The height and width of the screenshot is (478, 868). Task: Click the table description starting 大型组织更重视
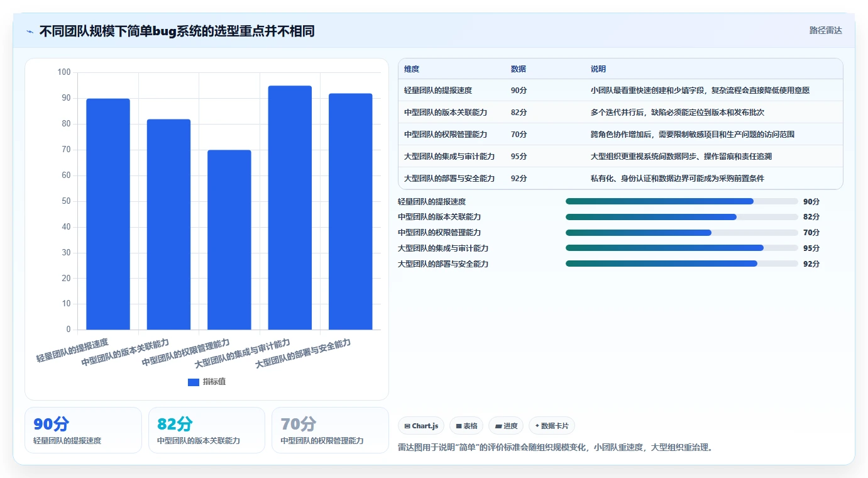(681, 157)
